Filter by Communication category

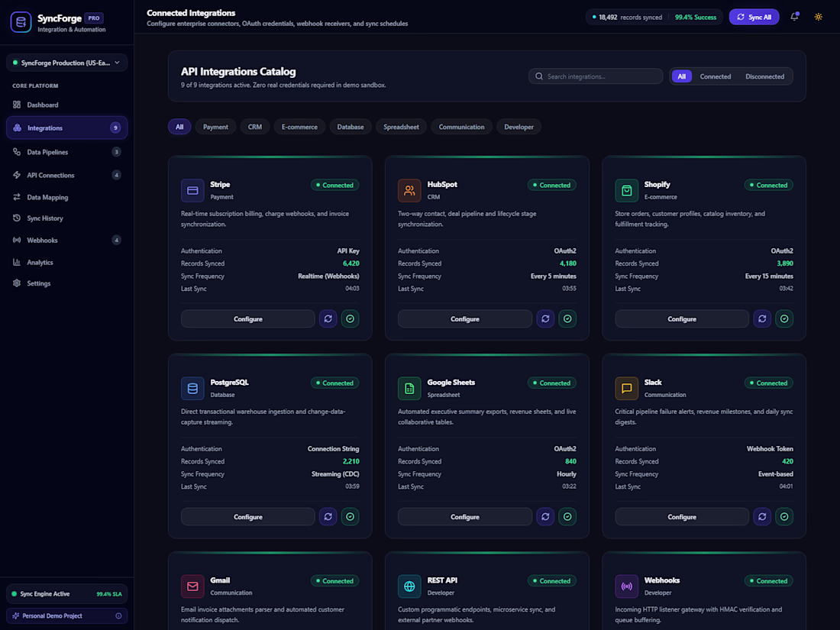point(461,127)
